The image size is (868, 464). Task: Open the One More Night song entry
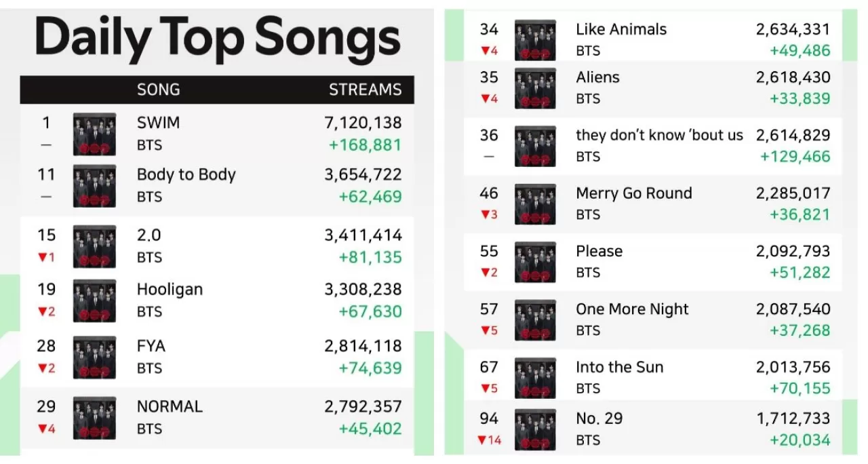click(632, 309)
